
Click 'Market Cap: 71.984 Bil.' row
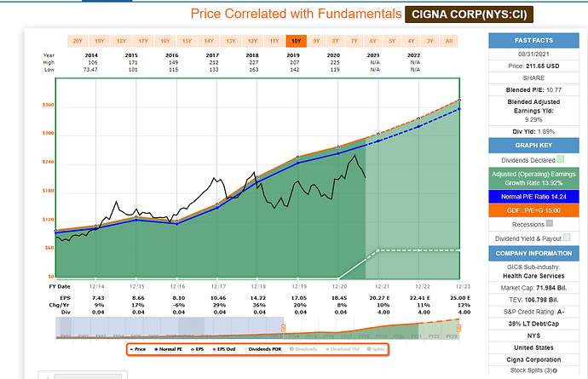pyautogui.click(x=533, y=288)
